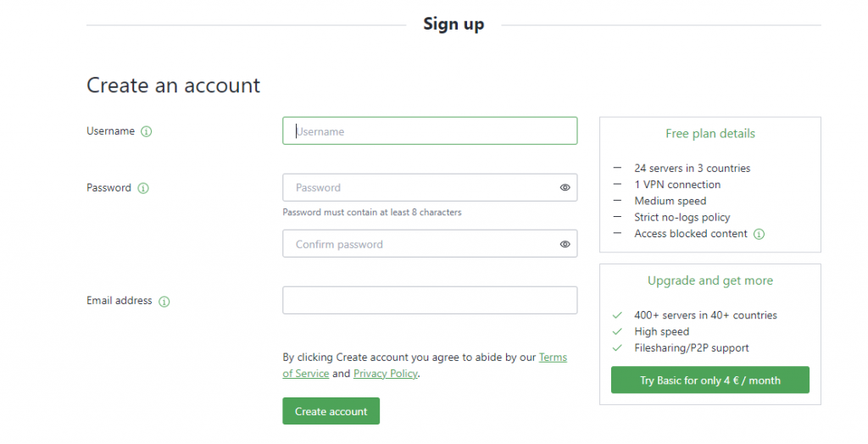Click checkmark beside 400+ servers in 40+ countries
This screenshot has height=444, width=868.
point(617,315)
